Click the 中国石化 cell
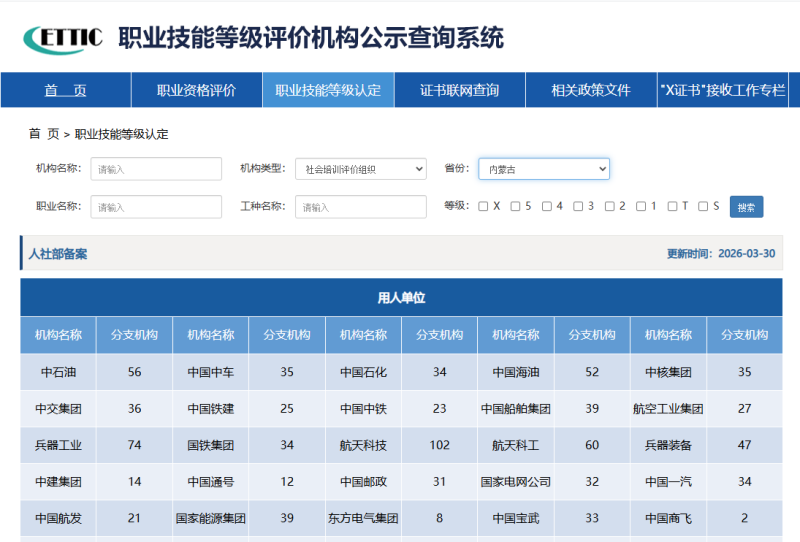 pos(363,372)
